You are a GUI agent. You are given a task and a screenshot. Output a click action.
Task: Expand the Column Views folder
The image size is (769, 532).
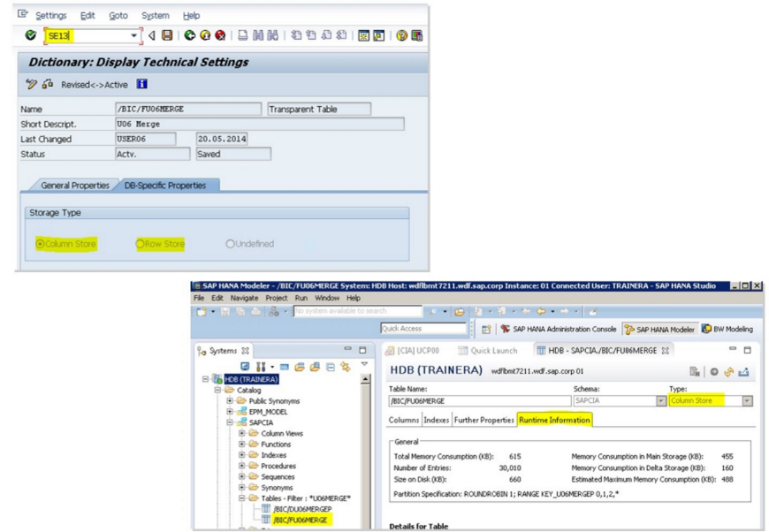[x=242, y=433]
